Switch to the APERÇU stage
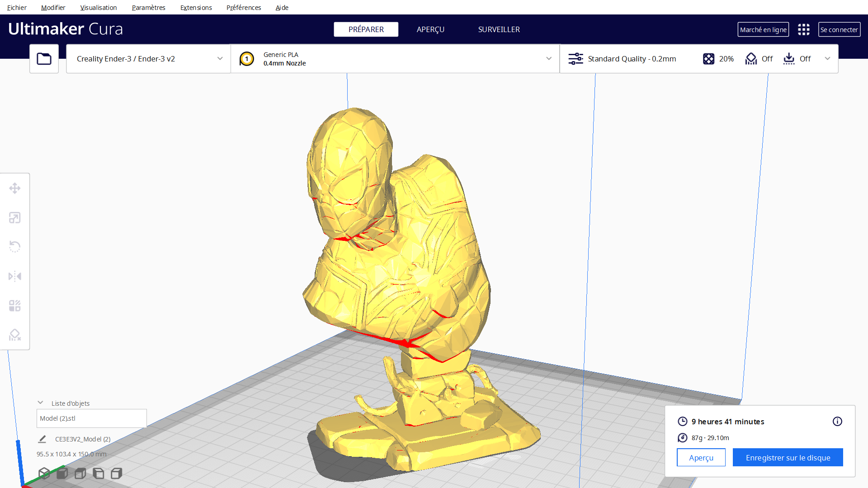Screen dimensions: 868x488 coord(430,29)
